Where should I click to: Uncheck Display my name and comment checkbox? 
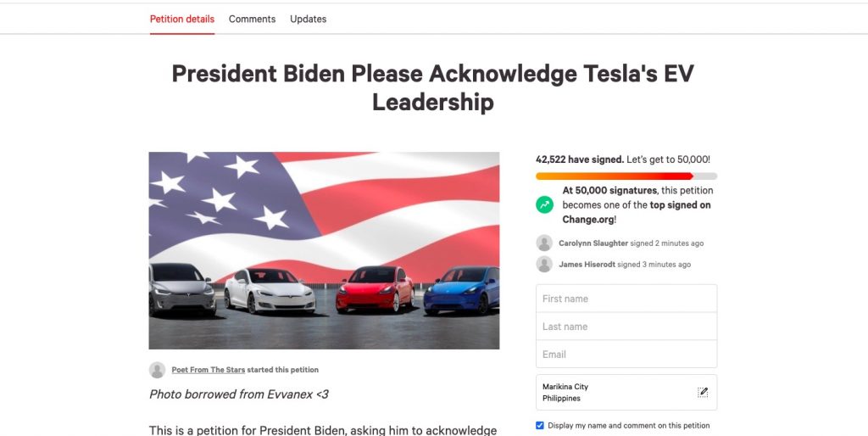[540, 426]
